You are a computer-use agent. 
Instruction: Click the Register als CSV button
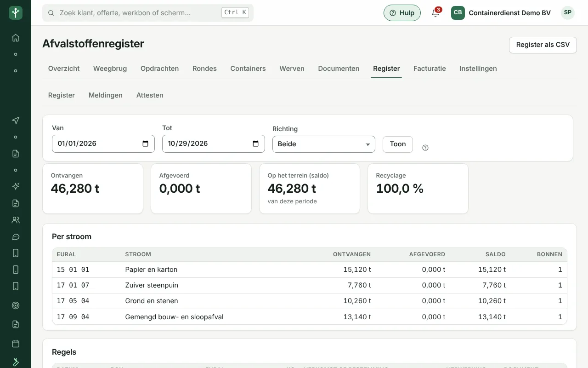coord(543,45)
